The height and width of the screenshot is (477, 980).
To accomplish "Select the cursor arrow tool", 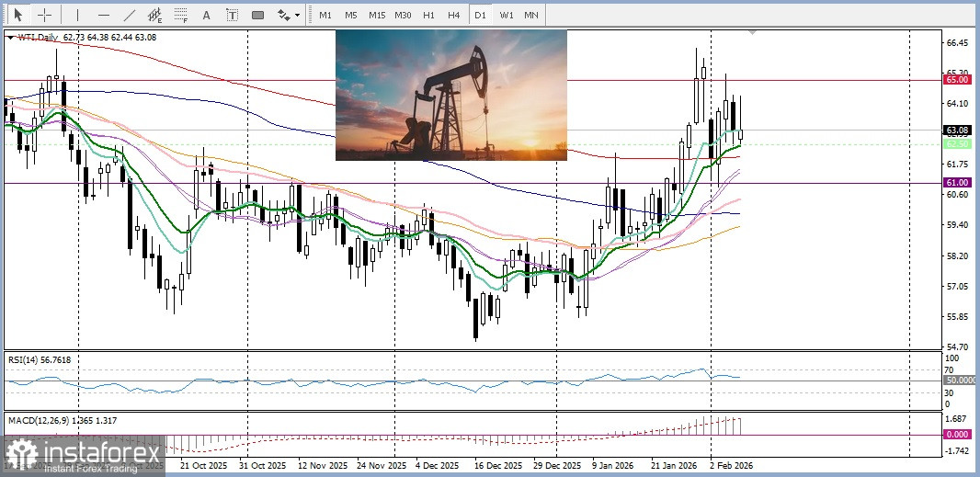I will pos(17,15).
